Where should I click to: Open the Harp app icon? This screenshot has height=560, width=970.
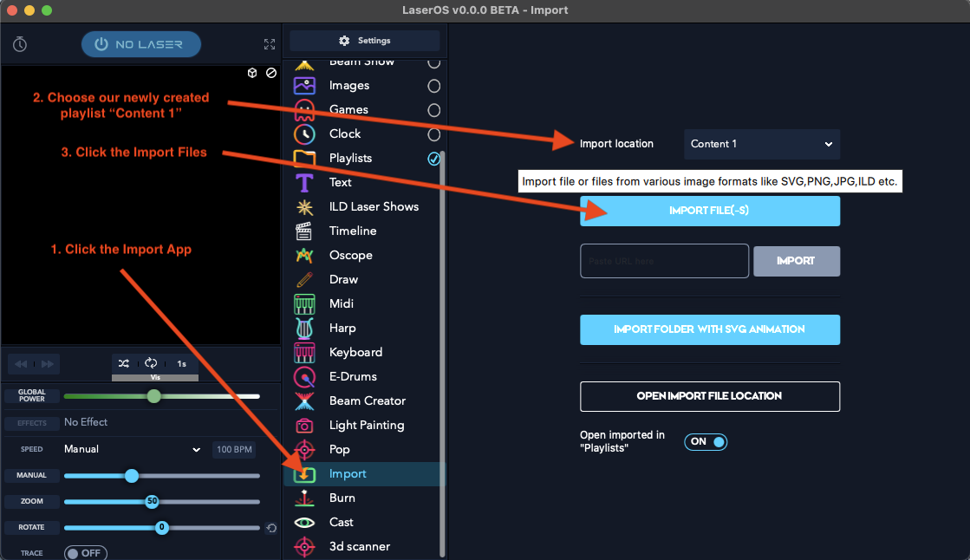(304, 328)
